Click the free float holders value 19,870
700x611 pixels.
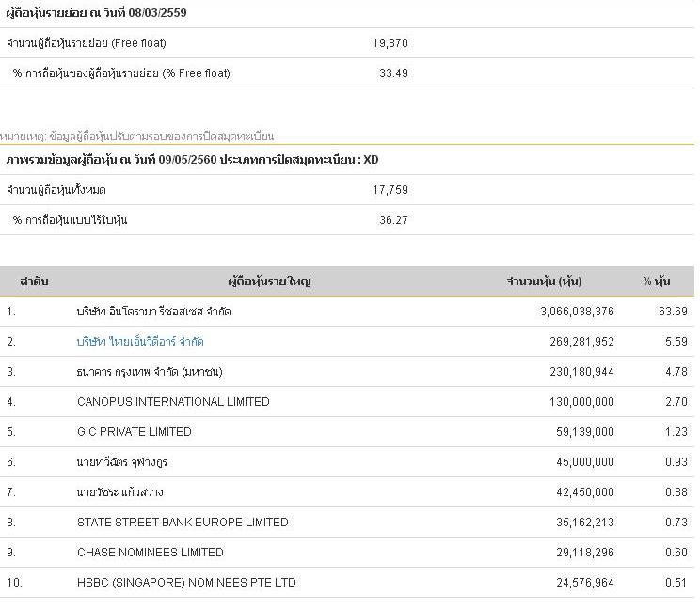click(390, 43)
